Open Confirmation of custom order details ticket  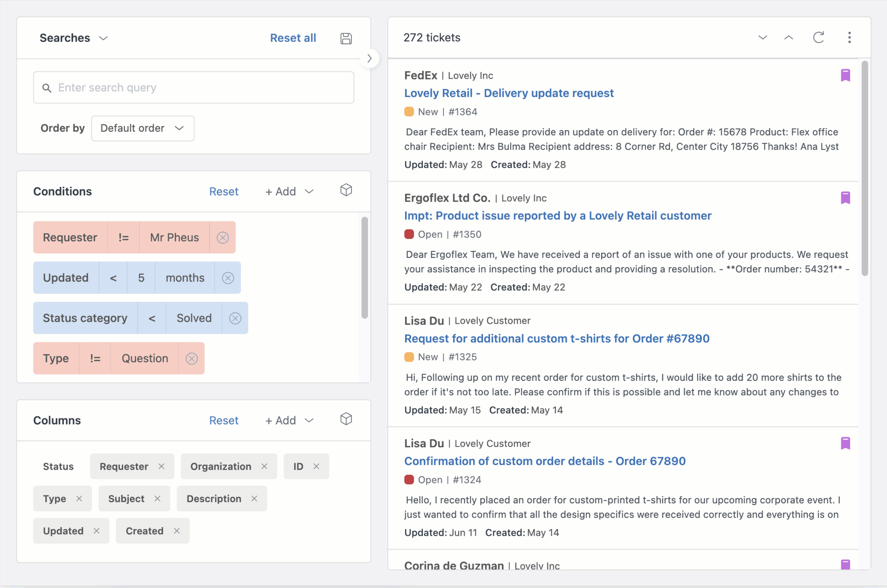545,461
